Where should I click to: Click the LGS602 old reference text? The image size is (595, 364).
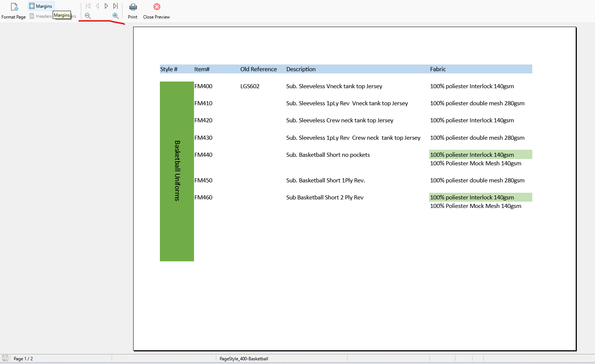click(x=250, y=86)
